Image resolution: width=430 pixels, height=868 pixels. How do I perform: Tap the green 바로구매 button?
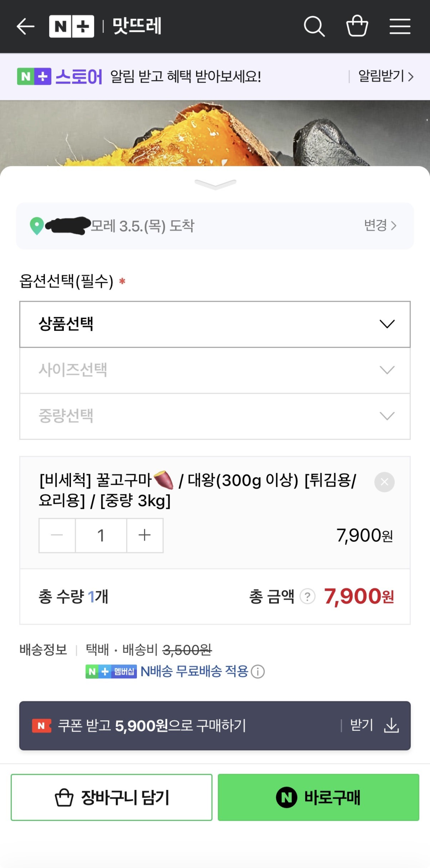coord(318,797)
